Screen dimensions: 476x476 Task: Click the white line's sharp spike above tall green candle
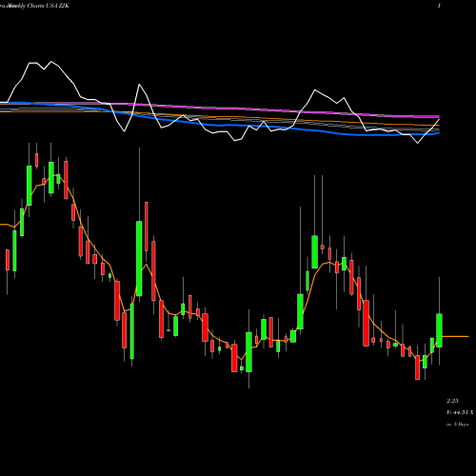(x=139, y=85)
